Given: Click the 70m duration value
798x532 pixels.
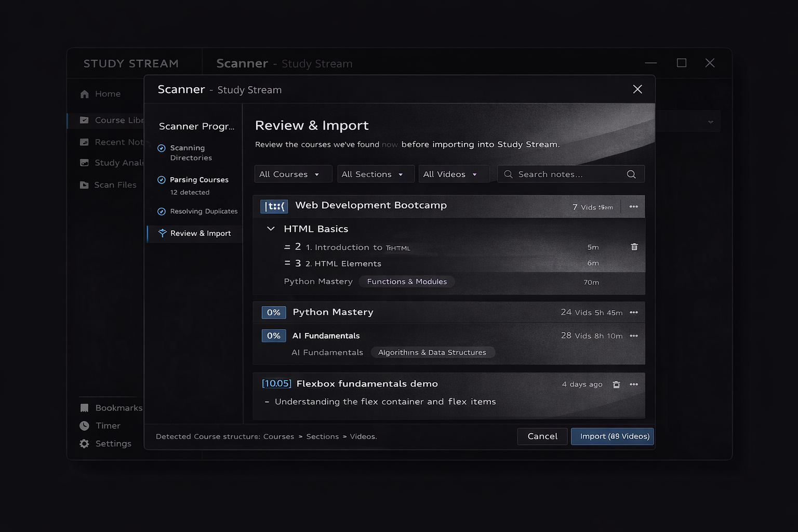Looking at the screenshot, I should [x=591, y=283].
